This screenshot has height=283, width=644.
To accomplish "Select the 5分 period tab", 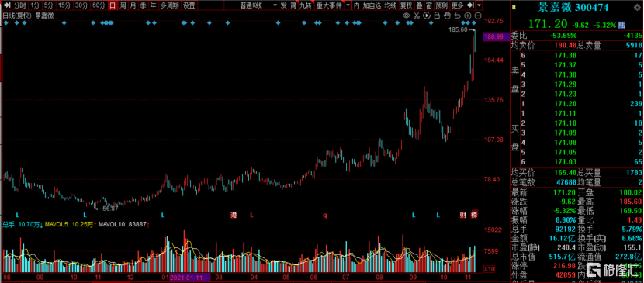I will (x=48, y=5).
